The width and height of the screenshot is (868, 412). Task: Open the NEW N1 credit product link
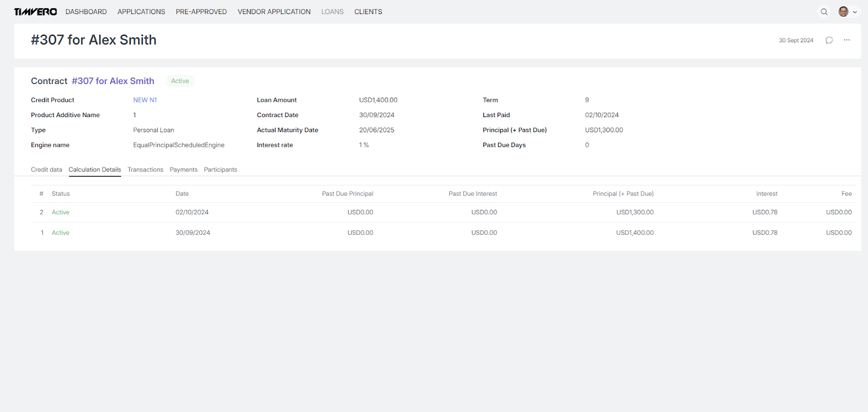(x=145, y=100)
